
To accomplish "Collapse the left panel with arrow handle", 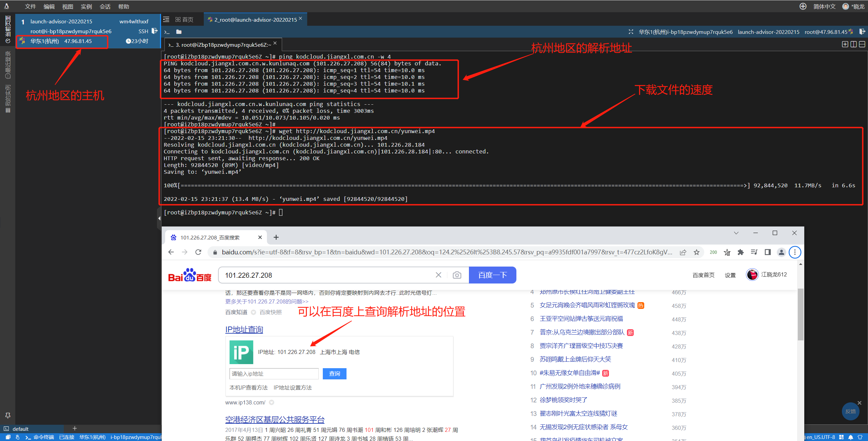I will (x=159, y=218).
